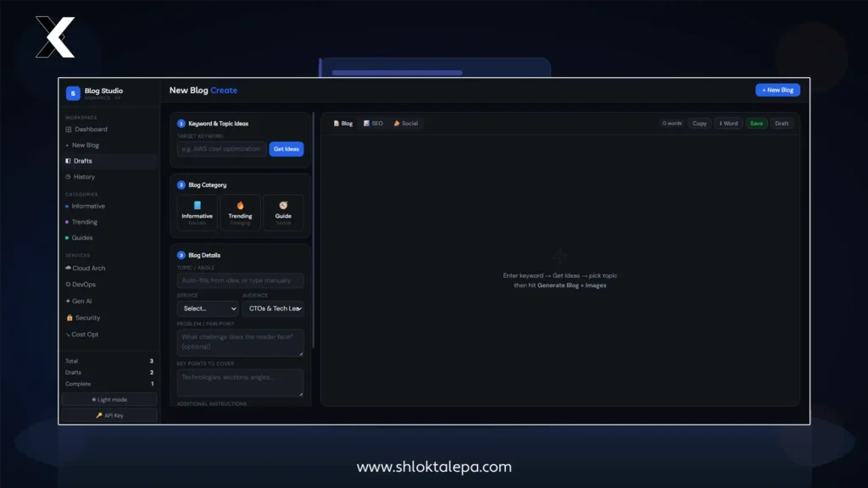Image resolution: width=868 pixels, height=488 pixels.
Task: Click the Problem / Pain Point textarea
Action: coord(240,342)
